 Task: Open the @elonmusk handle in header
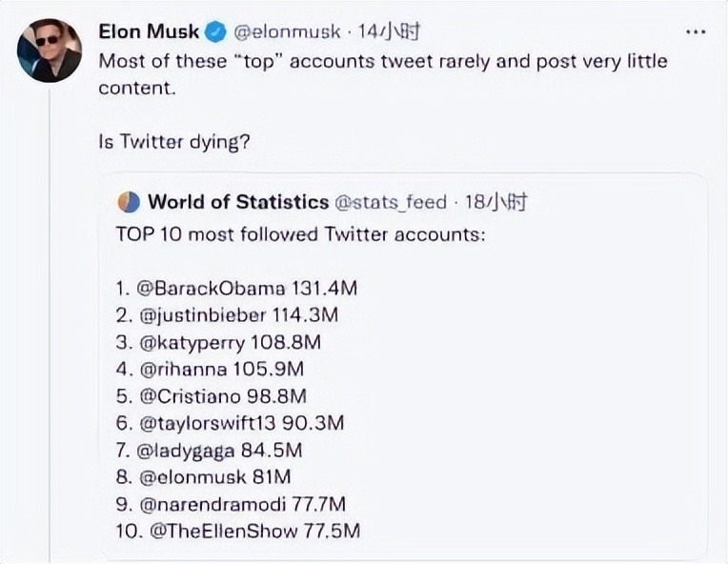(287, 32)
